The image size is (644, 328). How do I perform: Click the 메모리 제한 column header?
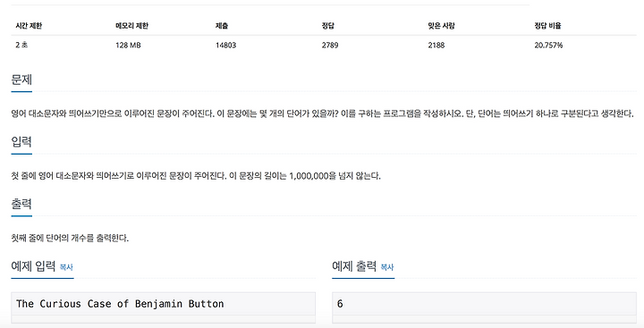(131, 26)
